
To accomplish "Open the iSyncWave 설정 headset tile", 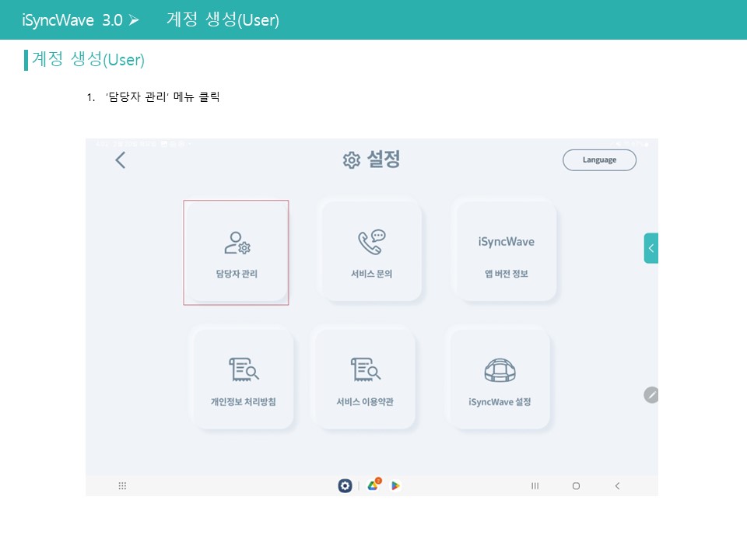I will pyautogui.click(x=500, y=380).
